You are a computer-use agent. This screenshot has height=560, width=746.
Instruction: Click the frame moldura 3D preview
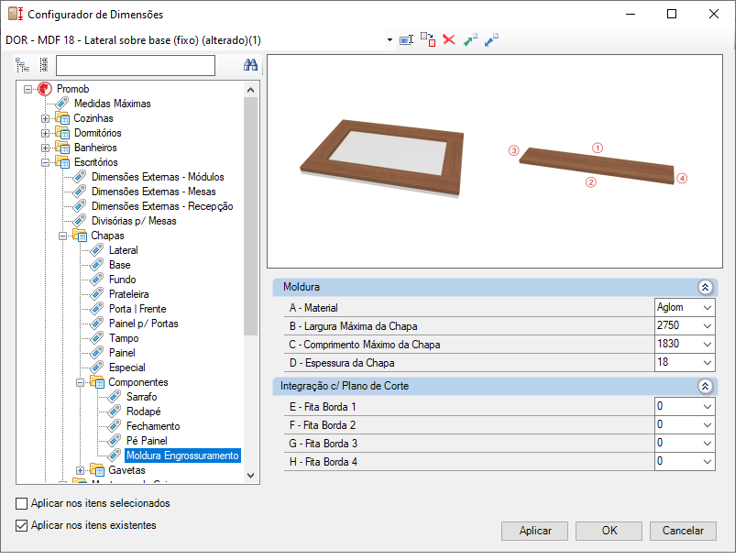[382, 158]
